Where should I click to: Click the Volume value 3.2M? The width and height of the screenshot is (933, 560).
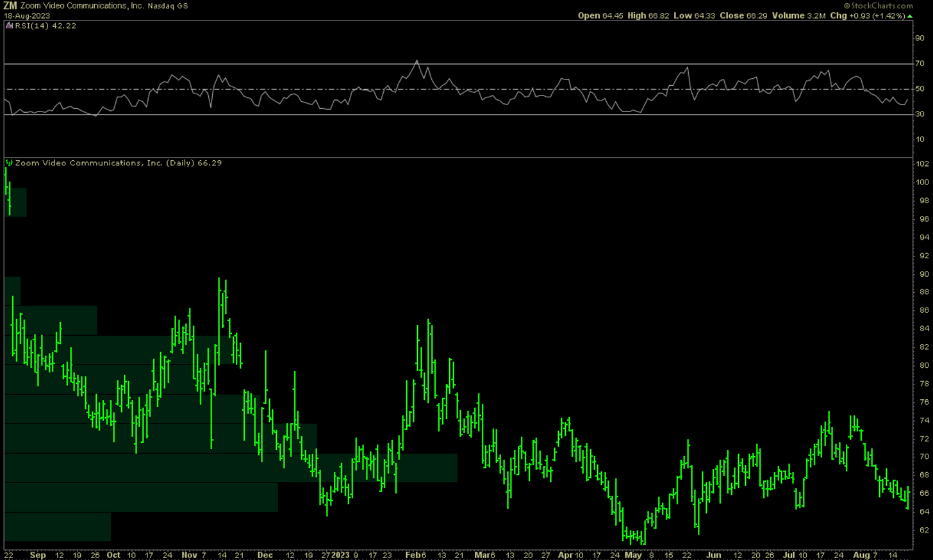816,15
